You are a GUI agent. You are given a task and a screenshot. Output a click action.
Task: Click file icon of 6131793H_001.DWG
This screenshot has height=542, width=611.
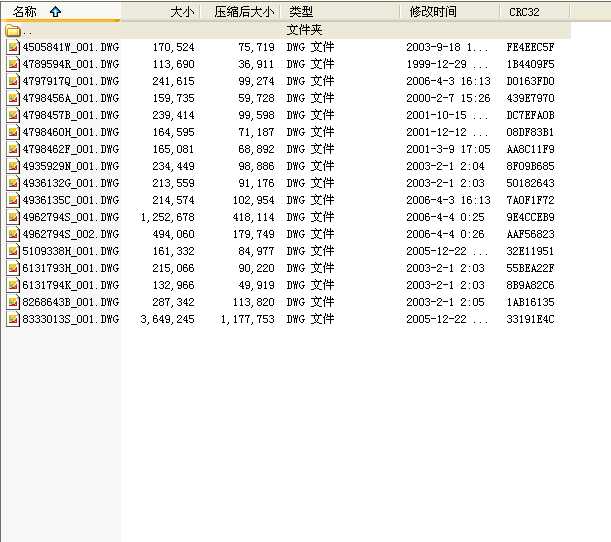[13, 268]
